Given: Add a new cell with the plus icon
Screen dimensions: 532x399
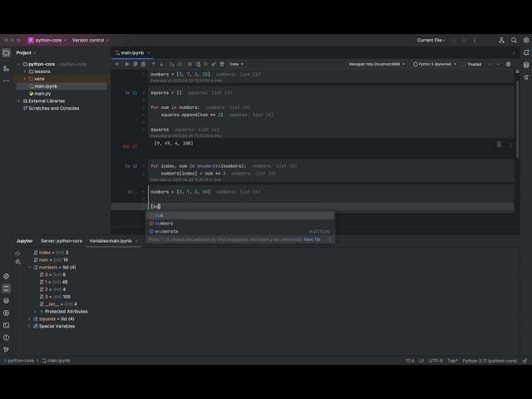Looking at the screenshot, I should tap(117, 64).
